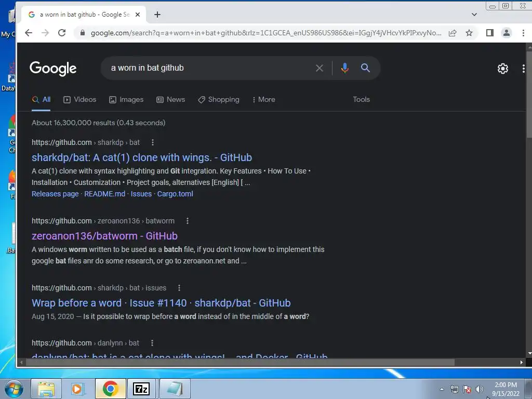
Task: Switch to Shopping results tab
Action: 219,99
